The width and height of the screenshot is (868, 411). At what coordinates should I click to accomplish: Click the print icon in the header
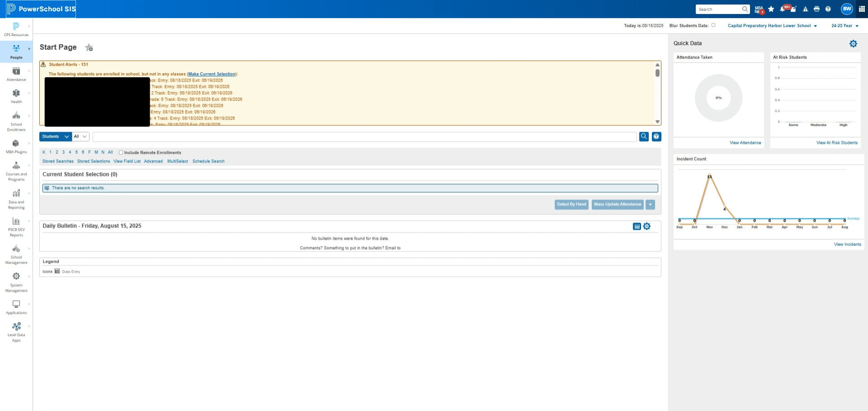click(x=816, y=9)
